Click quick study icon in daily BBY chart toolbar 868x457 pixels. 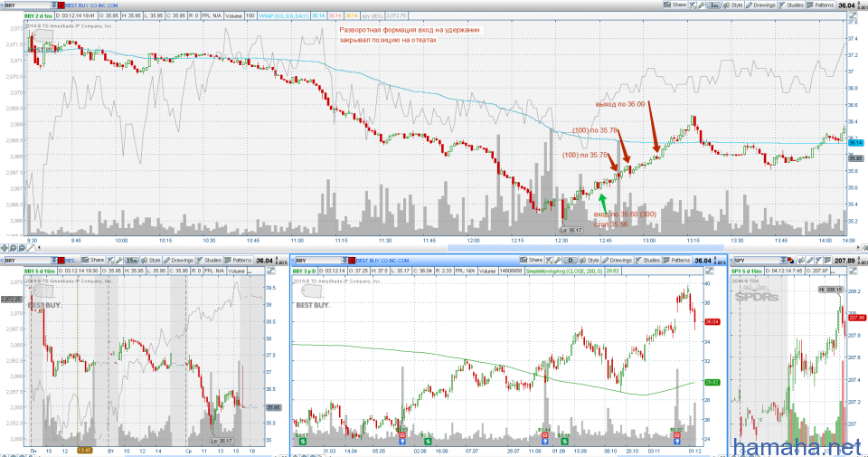click(549, 260)
